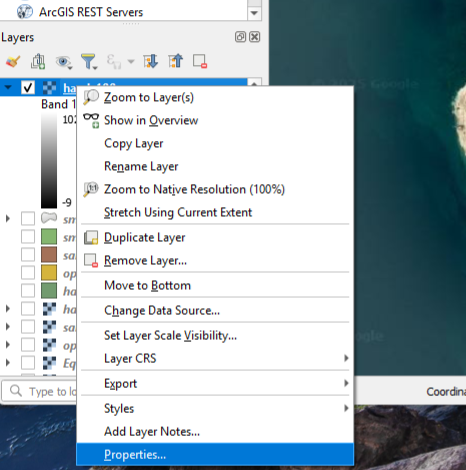Open Set Layer Scale Visibility...
Screen dimensions: 466x470
click(215, 335)
